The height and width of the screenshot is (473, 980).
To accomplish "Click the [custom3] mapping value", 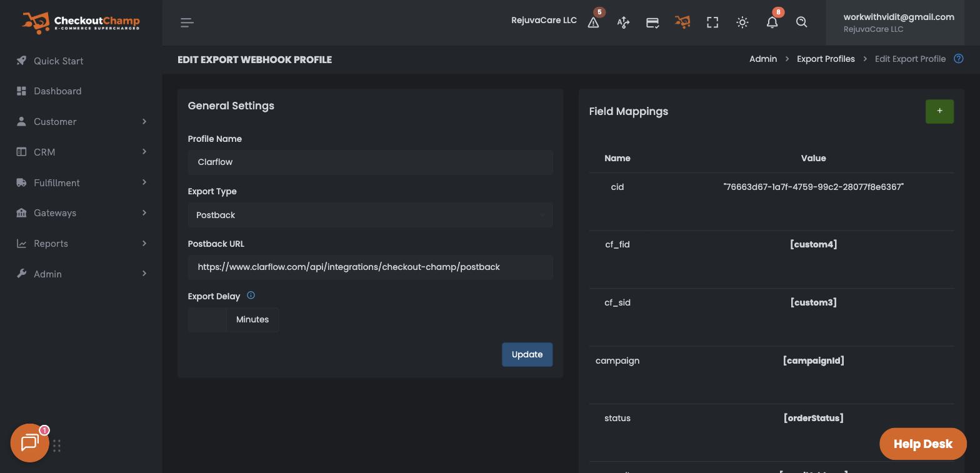I will [x=814, y=302].
